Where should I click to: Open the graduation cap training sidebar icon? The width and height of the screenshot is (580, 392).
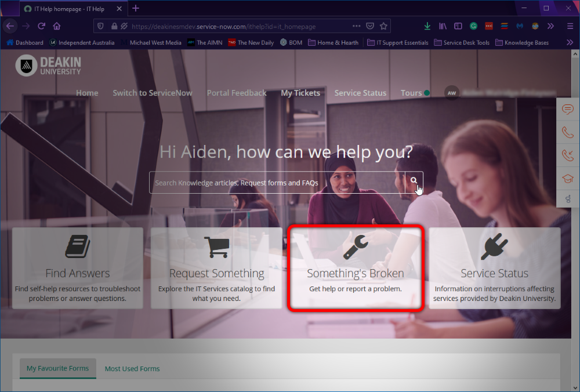click(x=567, y=178)
